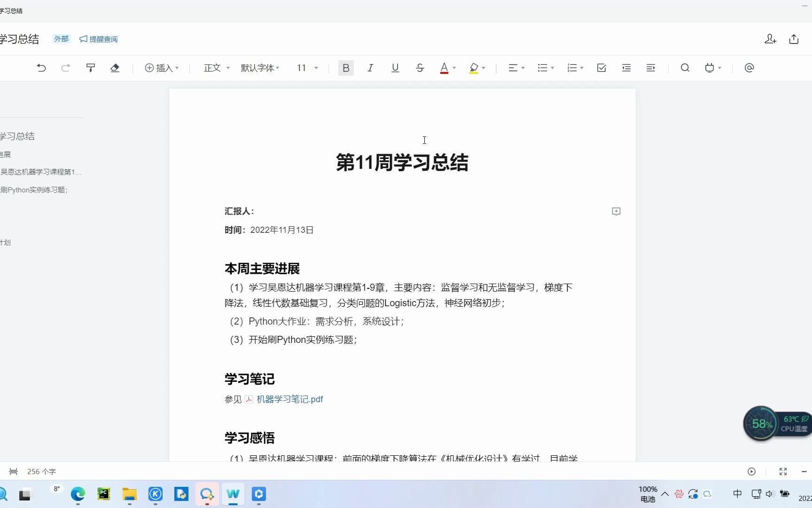Activate the format painter tool
The width and height of the screenshot is (812, 508).
click(x=91, y=68)
